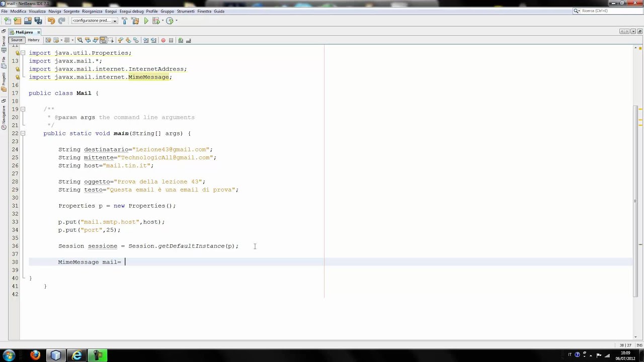Click the vertical editor scrollbar
Screen dimensions: 644x362
pos(636,201)
